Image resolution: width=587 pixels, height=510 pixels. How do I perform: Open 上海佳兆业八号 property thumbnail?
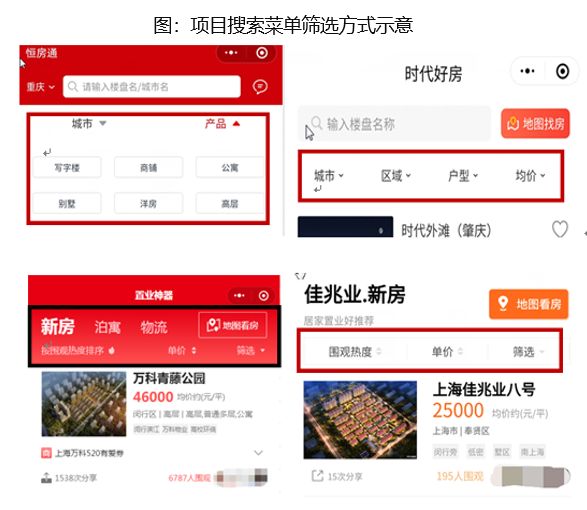click(x=360, y=420)
